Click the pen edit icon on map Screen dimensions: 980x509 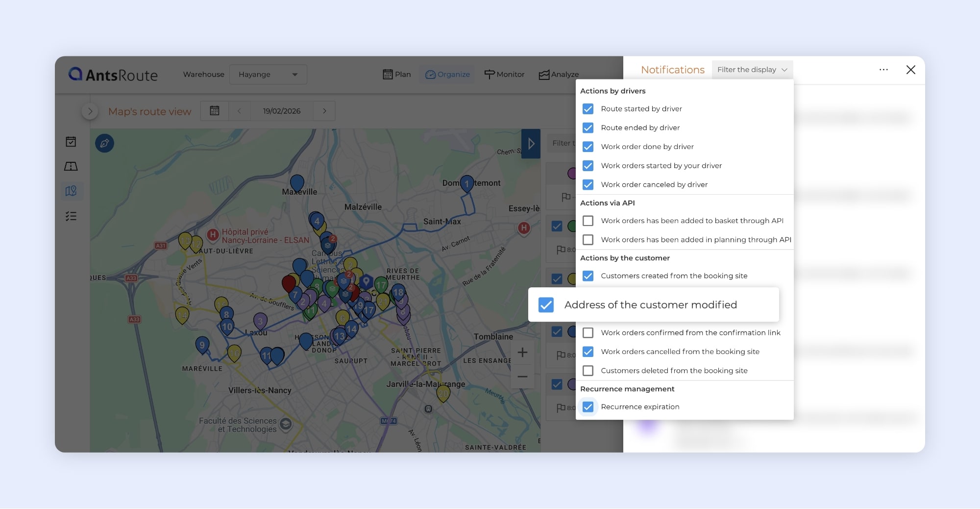104,143
